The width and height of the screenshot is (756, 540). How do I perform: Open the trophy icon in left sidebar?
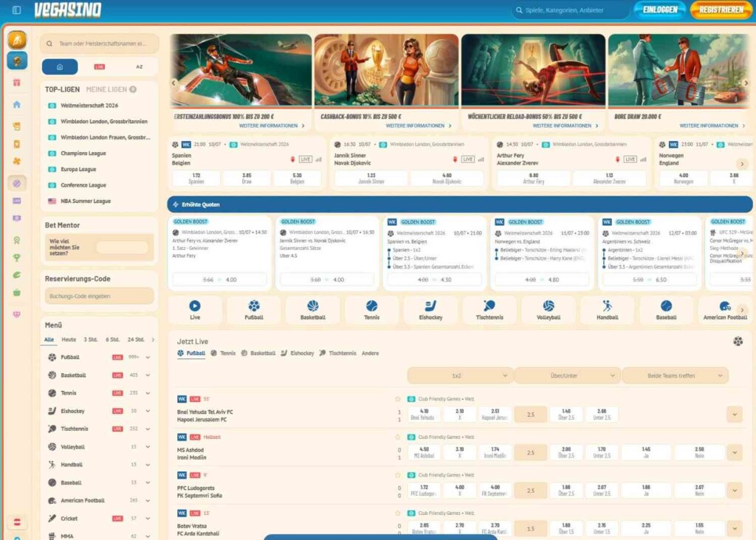point(17,257)
